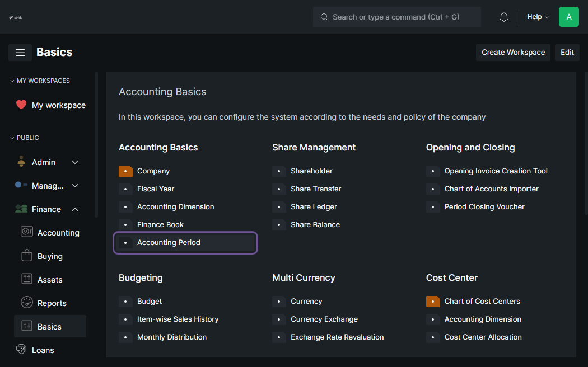Screen dimensions: 588x367
Task: Open the notifications bell icon
Action: [503, 17]
